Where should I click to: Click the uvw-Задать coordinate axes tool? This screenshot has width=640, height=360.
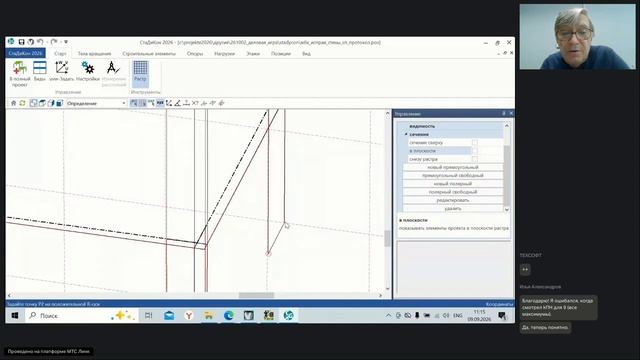click(62, 71)
